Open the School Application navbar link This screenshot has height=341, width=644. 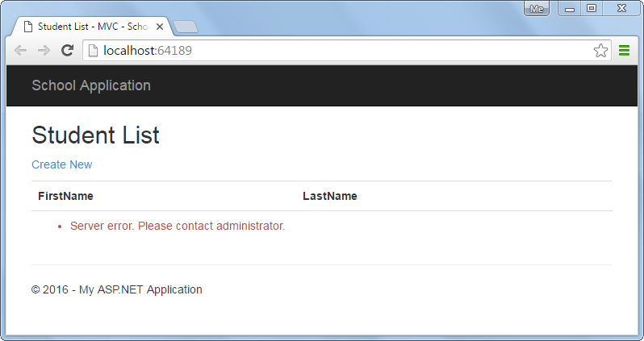coord(91,85)
